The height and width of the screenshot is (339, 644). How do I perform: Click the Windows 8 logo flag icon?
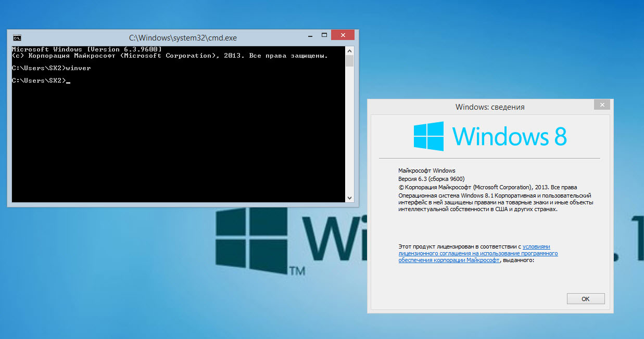[x=428, y=137]
